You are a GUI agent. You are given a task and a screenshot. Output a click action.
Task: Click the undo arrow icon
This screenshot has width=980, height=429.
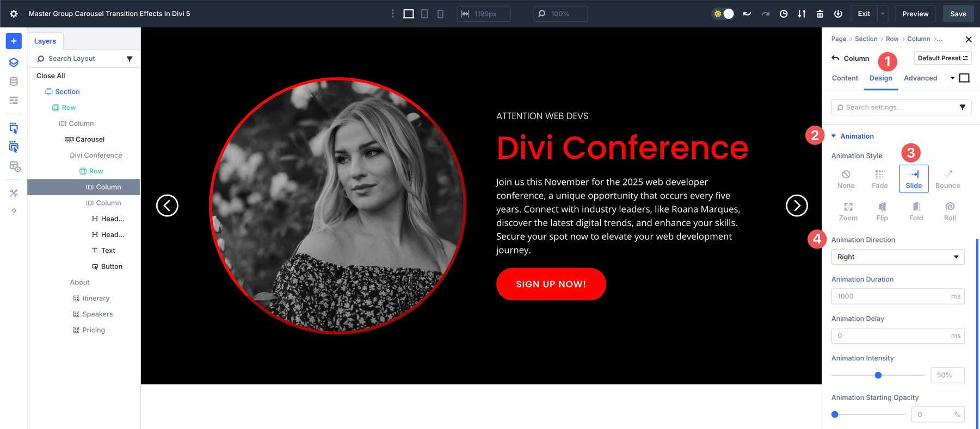[747, 14]
